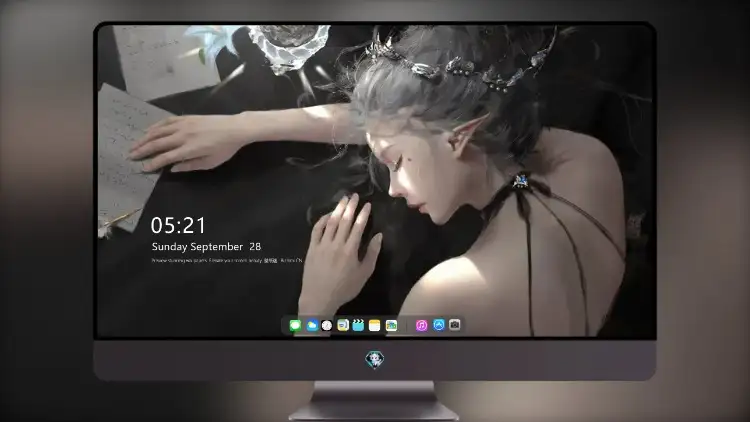Screen dimensions: 750x422
Task: Open the Clock app in dock
Action: point(327,325)
